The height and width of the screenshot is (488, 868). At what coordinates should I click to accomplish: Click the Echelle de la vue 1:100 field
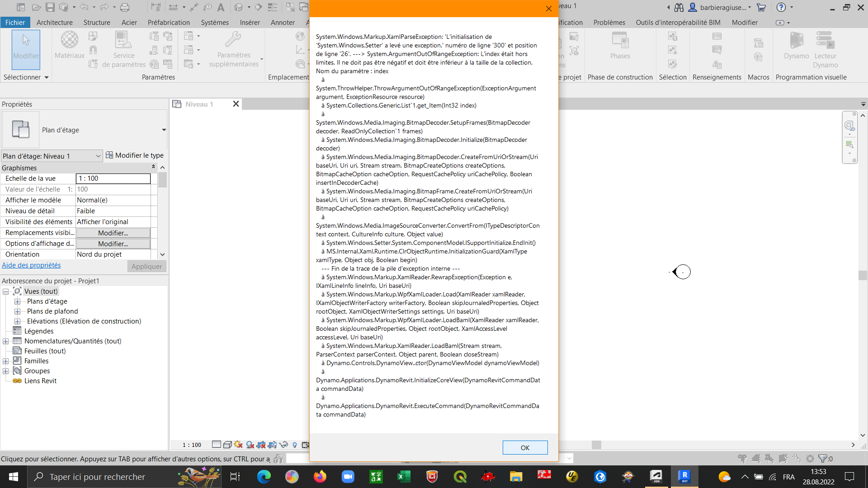tap(113, 178)
